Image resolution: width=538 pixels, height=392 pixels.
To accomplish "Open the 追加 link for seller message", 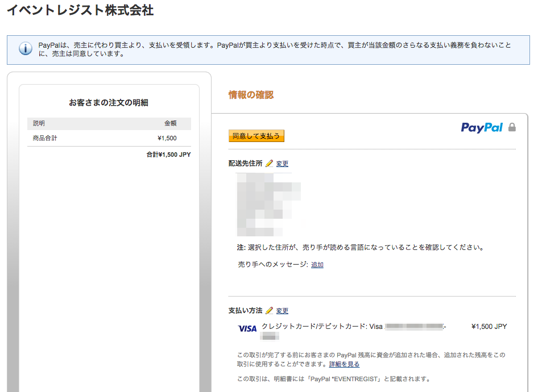I will [x=317, y=265].
